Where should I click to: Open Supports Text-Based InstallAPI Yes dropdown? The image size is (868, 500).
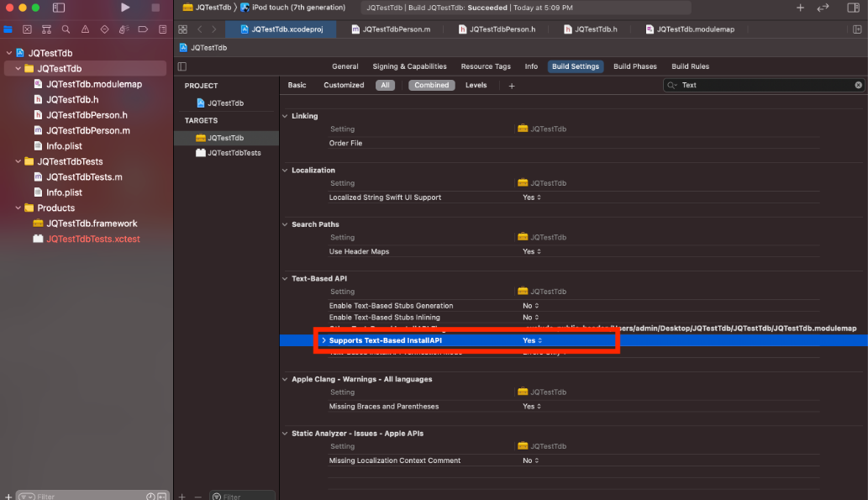tap(532, 340)
